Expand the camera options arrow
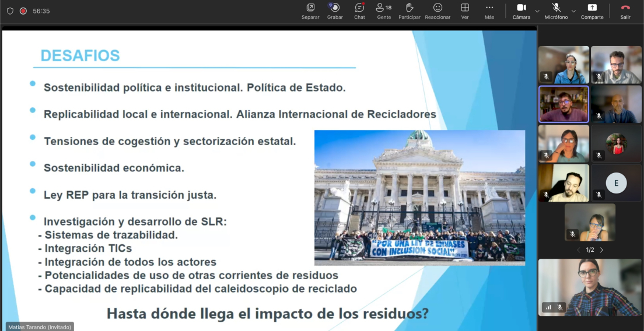 (x=537, y=11)
